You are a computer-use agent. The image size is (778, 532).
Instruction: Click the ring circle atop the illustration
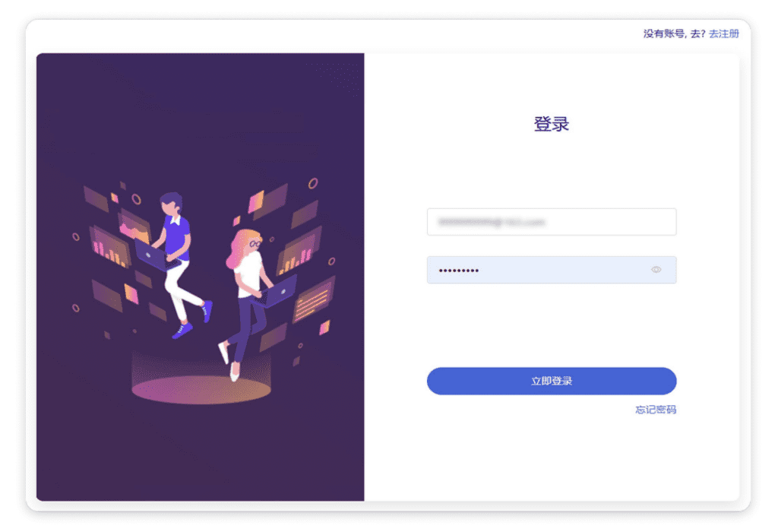[x=312, y=184]
